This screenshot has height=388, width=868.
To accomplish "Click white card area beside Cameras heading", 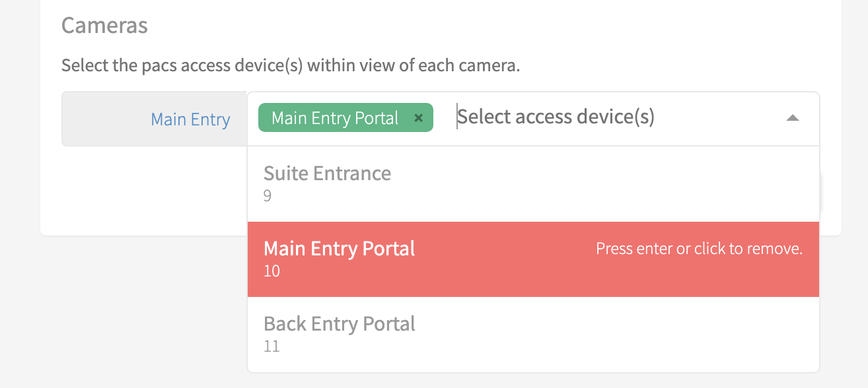I will (x=462, y=26).
